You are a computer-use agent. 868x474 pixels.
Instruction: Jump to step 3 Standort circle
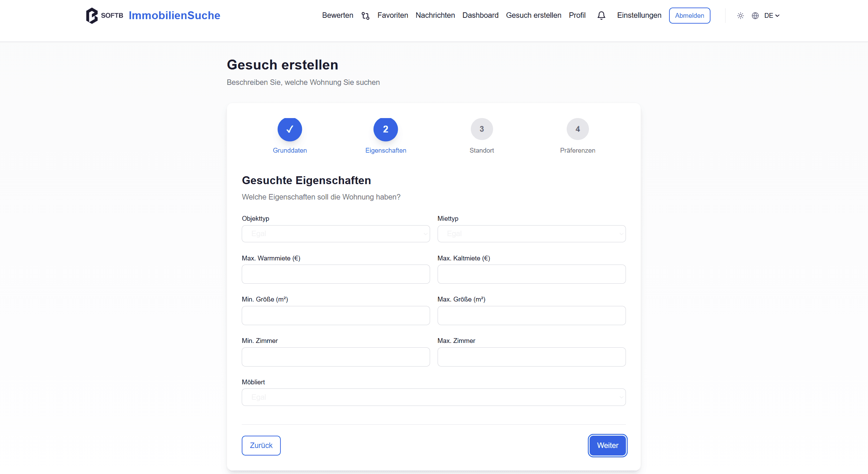point(481,129)
